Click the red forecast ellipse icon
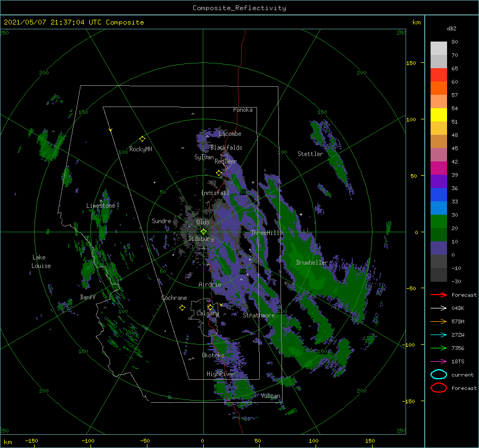The width and height of the screenshot is (479, 448). (x=439, y=388)
